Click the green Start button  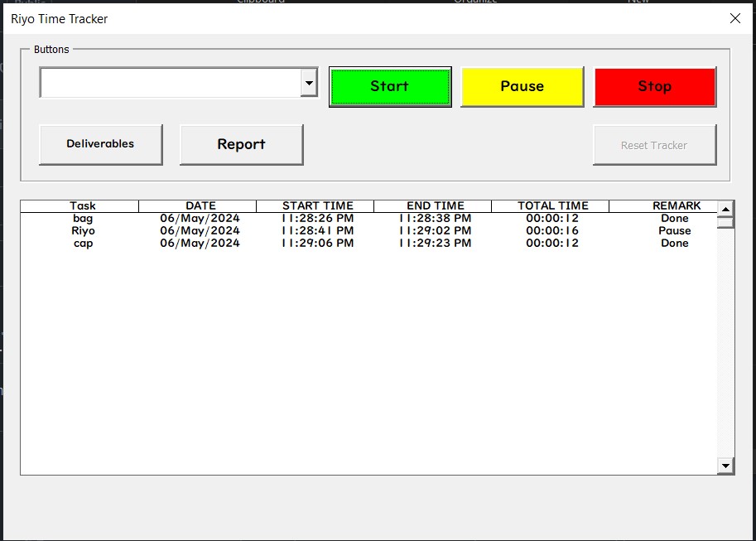(390, 87)
